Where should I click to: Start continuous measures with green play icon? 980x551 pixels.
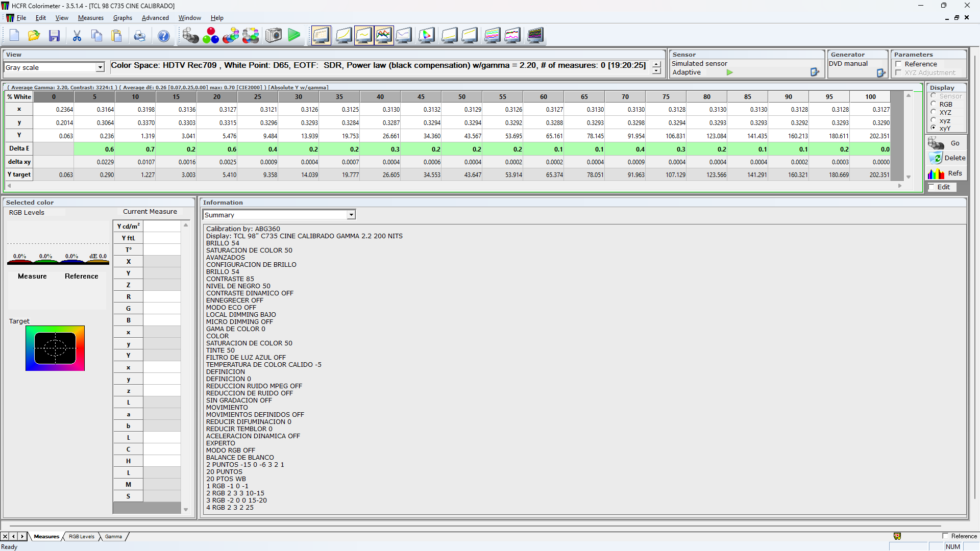click(x=294, y=35)
